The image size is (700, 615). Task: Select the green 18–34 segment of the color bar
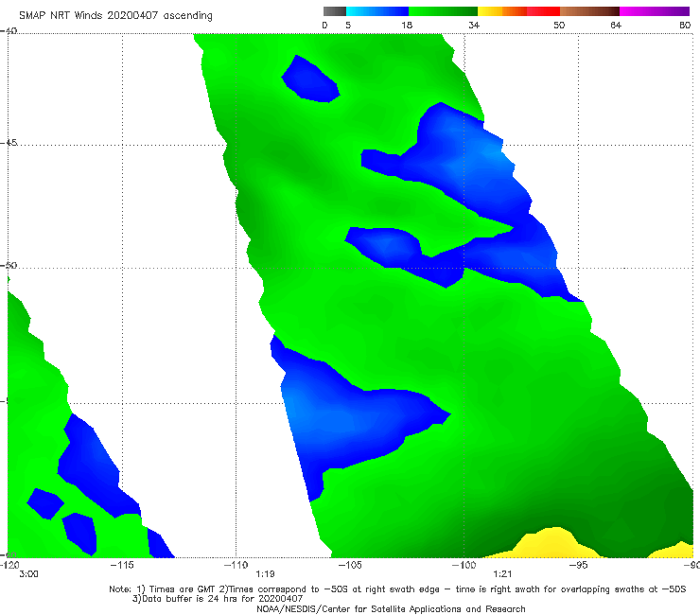tap(443, 11)
